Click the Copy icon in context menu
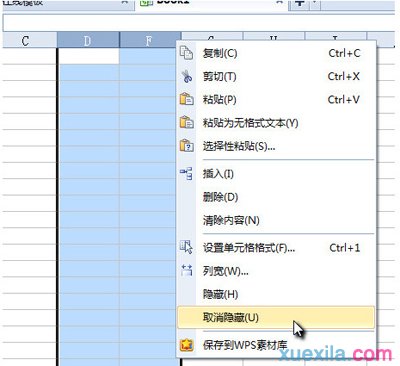400x366 pixels. pyautogui.click(x=186, y=53)
